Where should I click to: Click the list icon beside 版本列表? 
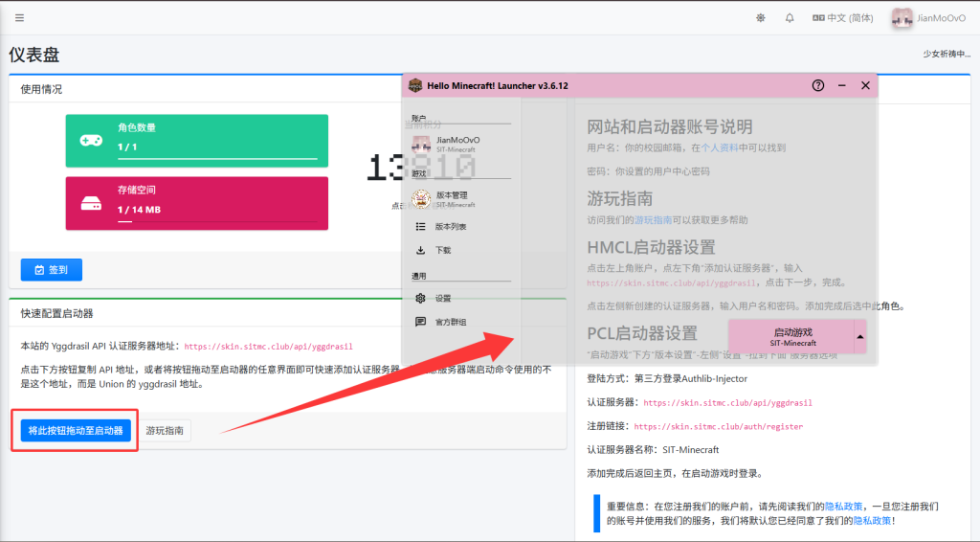421,226
